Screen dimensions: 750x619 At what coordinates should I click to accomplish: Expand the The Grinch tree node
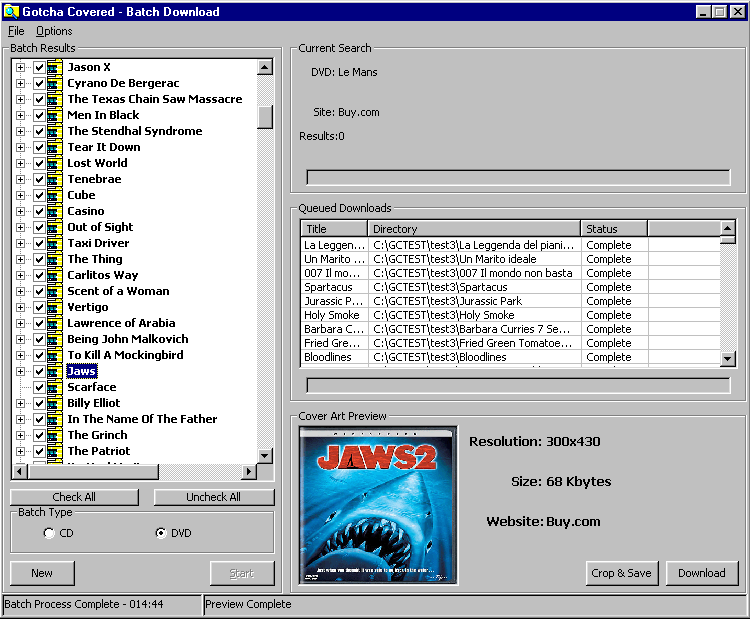[x=20, y=435]
